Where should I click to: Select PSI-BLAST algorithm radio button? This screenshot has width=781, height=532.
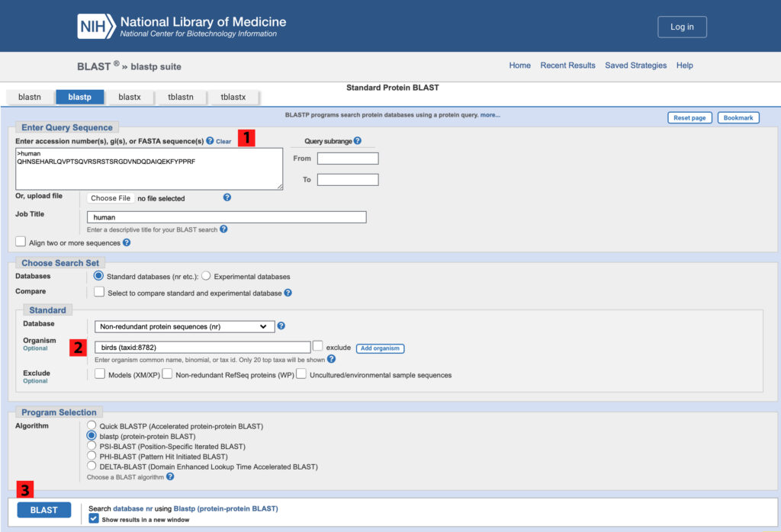point(92,445)
